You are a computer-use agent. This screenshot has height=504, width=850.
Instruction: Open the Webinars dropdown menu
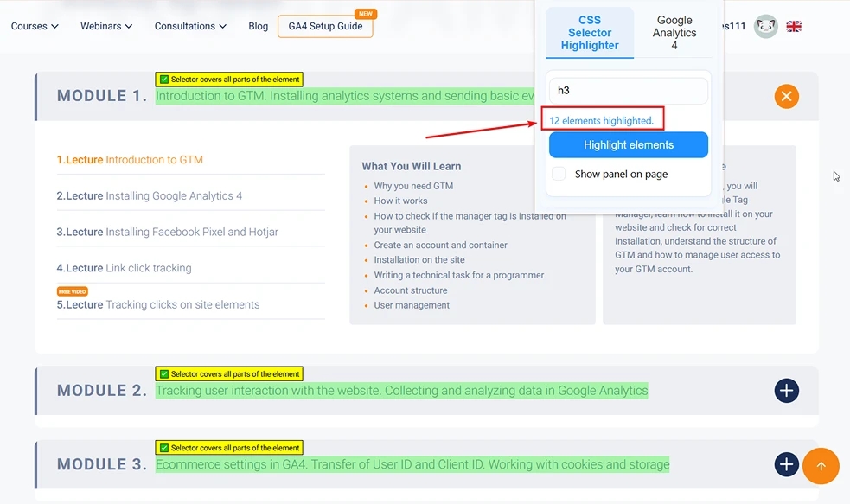106,26
